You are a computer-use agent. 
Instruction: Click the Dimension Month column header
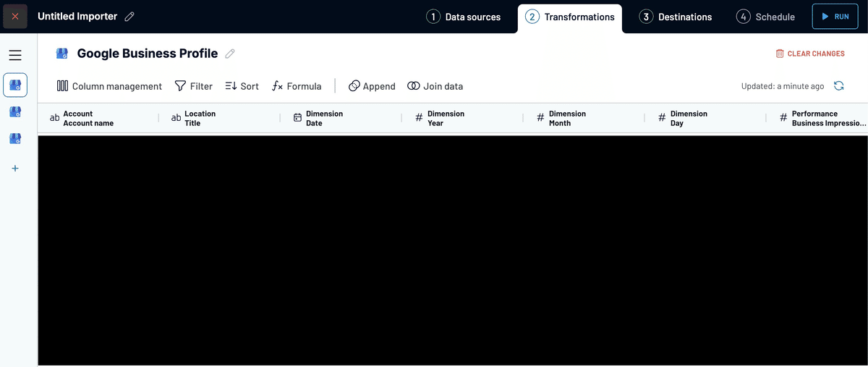(x=584, y=118)
